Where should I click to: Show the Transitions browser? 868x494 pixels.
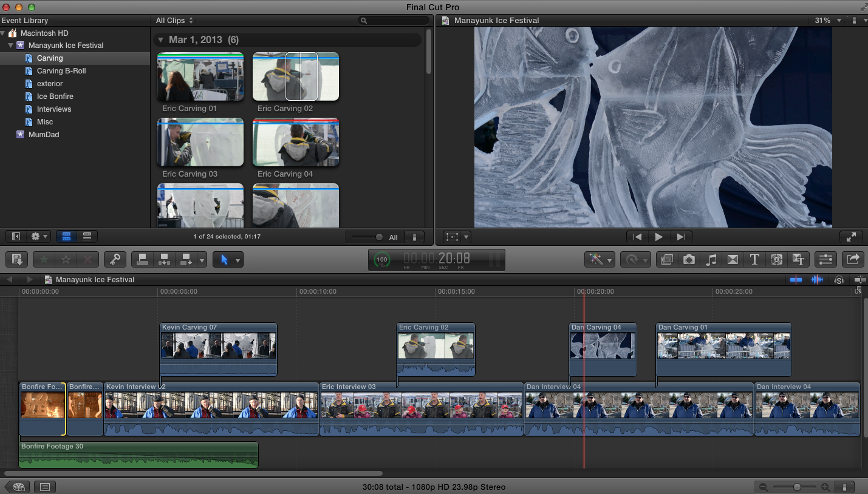pos(733,260)
